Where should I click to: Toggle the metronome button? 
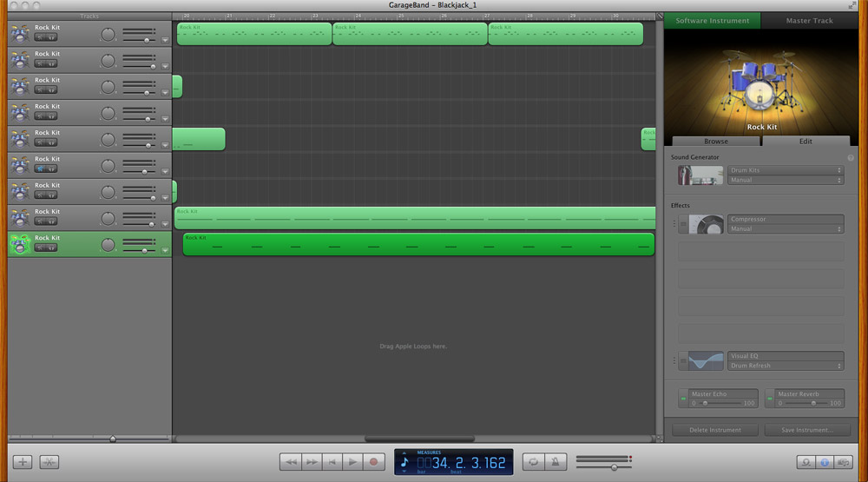556,461
